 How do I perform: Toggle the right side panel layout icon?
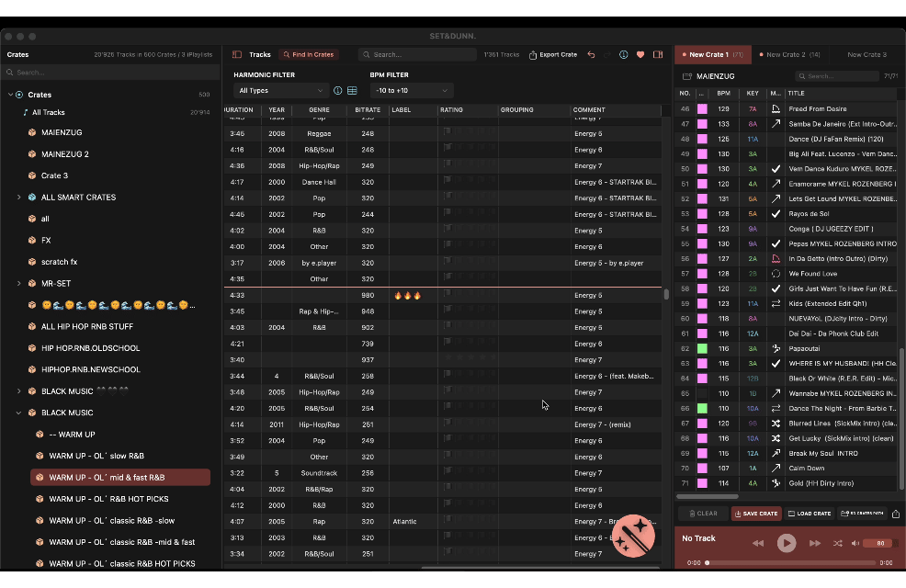click(x=658, y=54)
